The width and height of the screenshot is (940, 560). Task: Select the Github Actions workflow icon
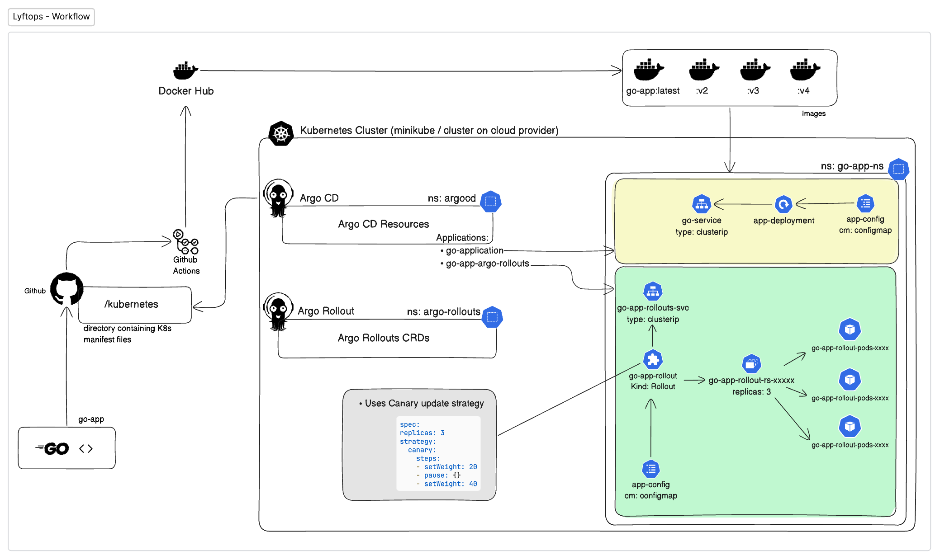(185, 242)
